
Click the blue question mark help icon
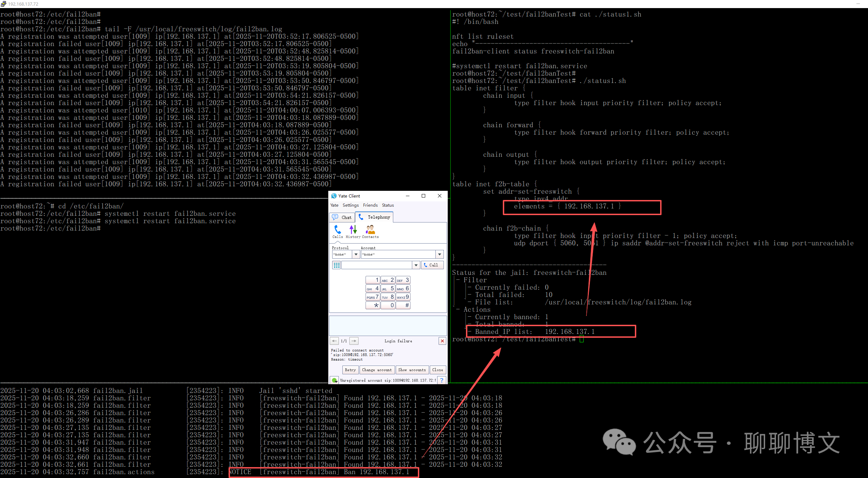click(x=442, y=380)
